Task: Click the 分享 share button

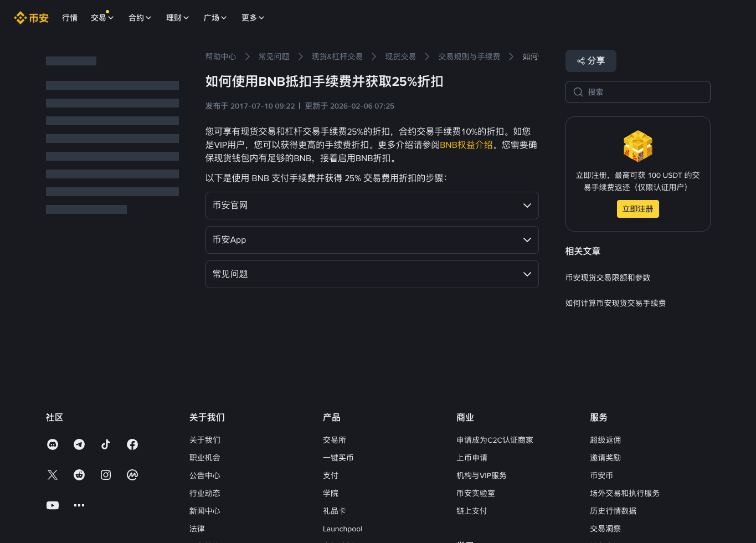Action: tap(591, 61)
